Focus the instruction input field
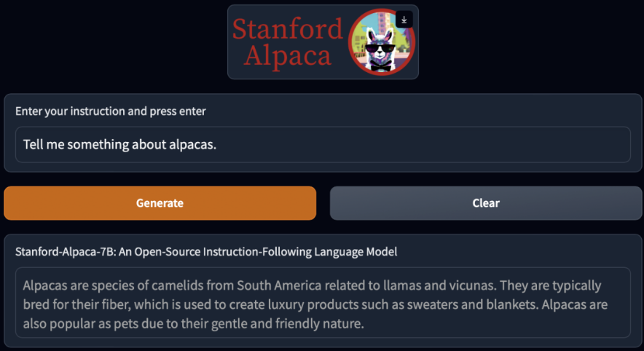This screenshot has width=644, height=351. tap(323, 145)
